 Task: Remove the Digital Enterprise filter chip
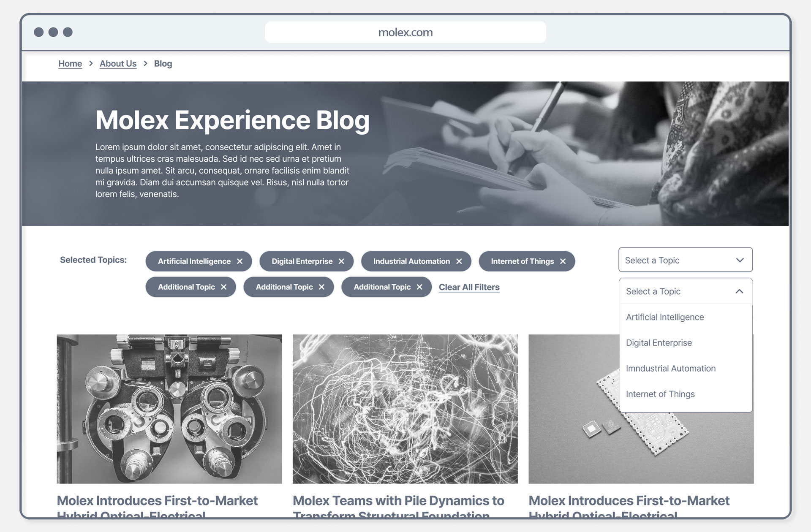pyautogui.click(x=341, y=261)
